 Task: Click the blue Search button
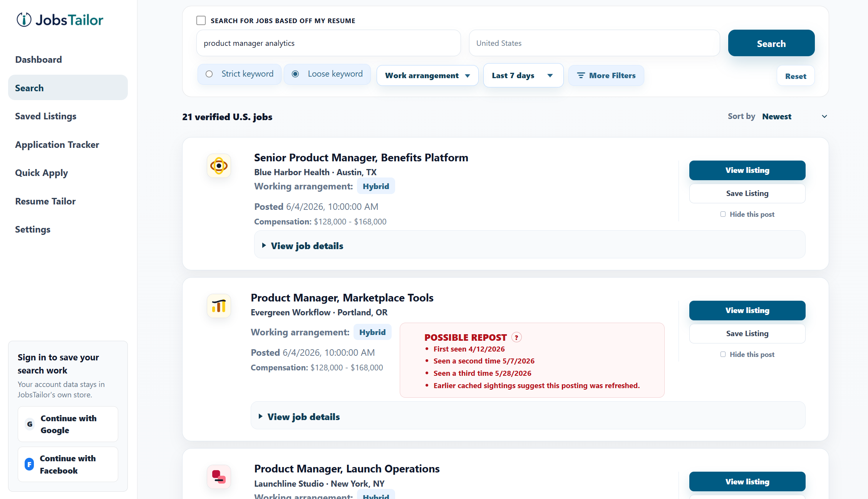pos(771,43)
